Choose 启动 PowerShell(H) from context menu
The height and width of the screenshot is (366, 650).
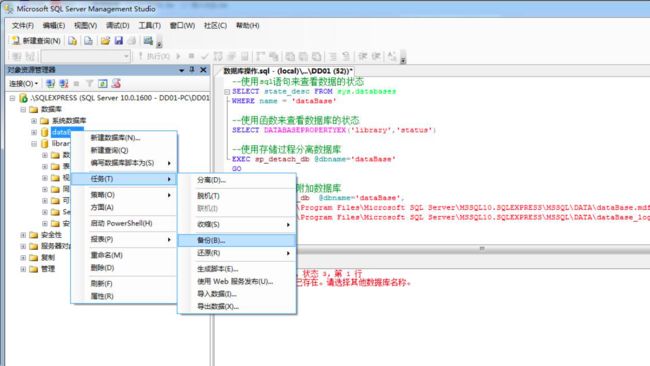coord(124,223)
